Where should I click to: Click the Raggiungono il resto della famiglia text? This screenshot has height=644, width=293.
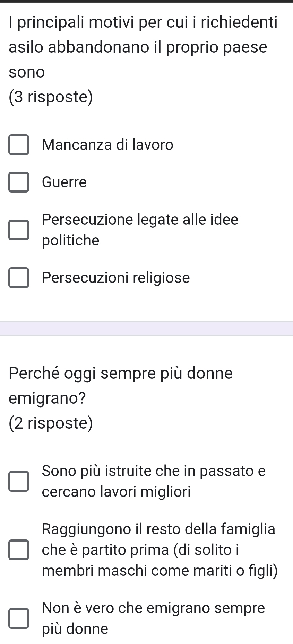pyautogui.click(x=158, y=550)
